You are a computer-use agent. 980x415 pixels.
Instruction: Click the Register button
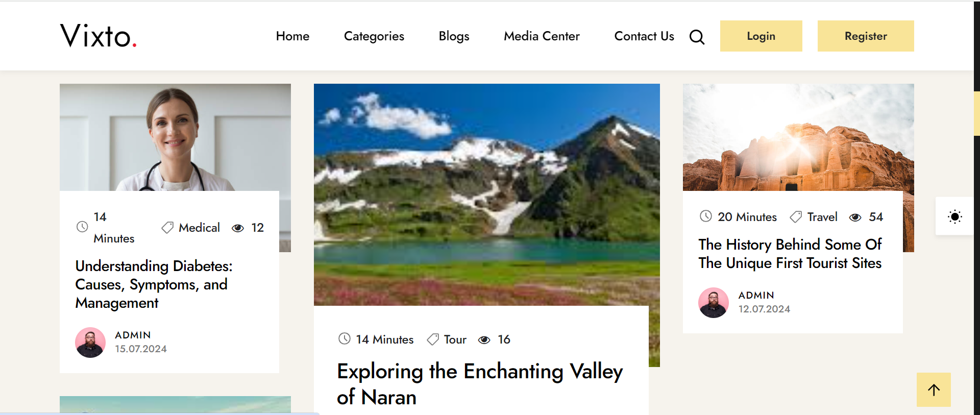click(865, 36)
